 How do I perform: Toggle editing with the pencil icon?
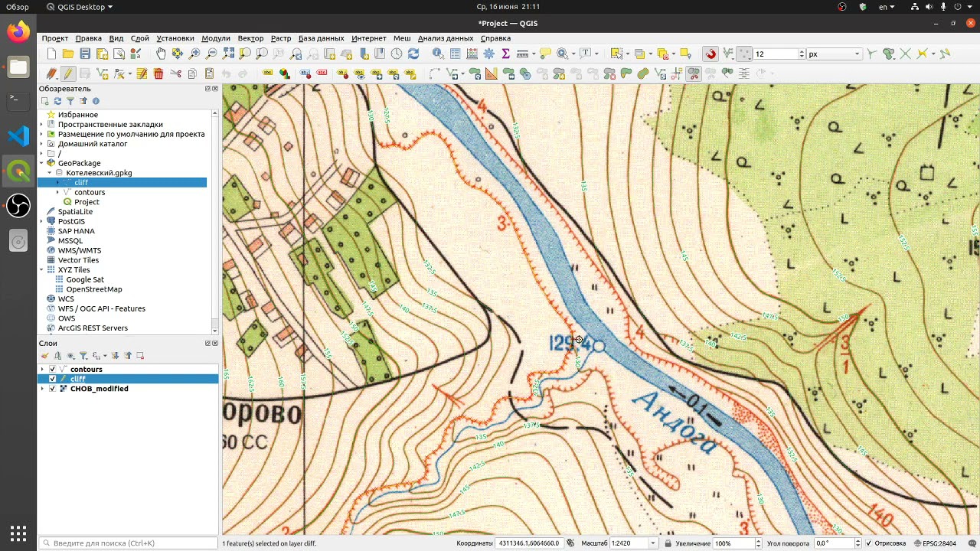coord(68,73)
